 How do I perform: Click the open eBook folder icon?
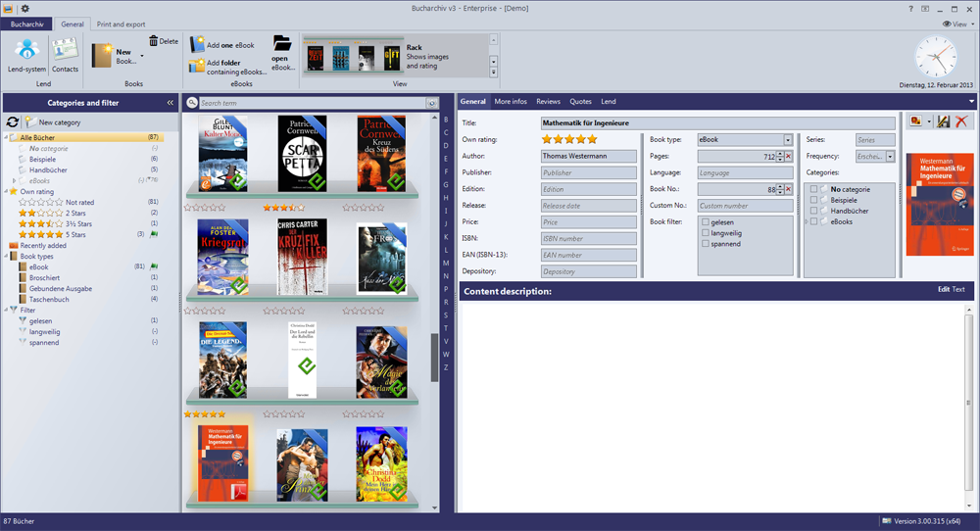click(x=282, y=44)
